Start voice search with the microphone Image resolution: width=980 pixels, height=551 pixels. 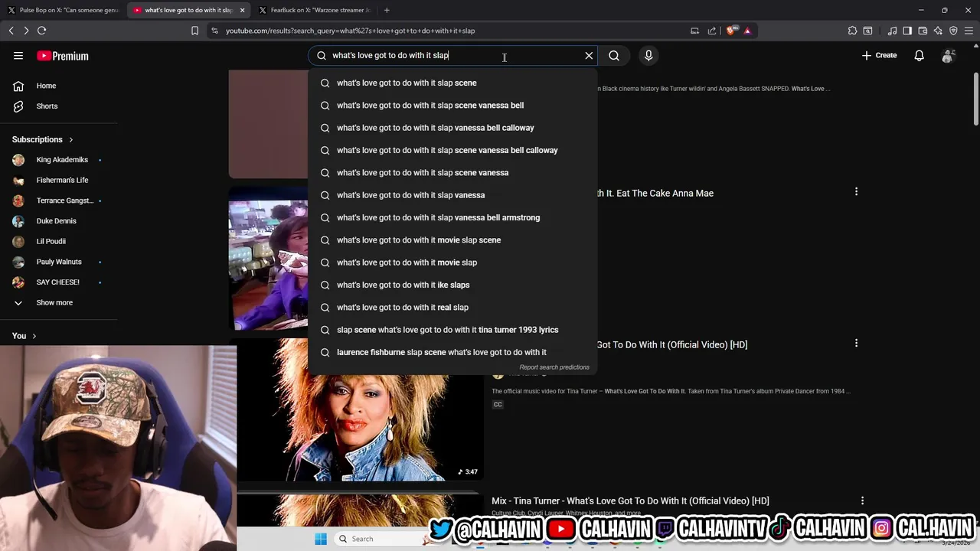pos(648,55)
